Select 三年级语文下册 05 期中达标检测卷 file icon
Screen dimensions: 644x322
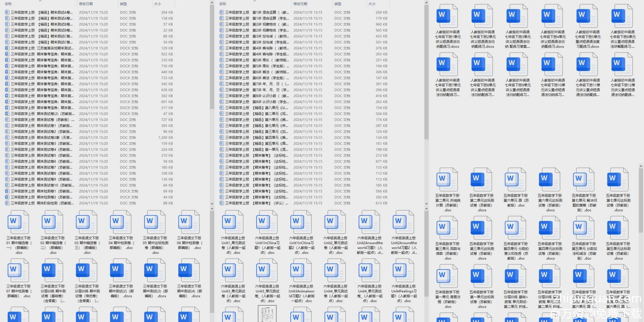(155, 222)
